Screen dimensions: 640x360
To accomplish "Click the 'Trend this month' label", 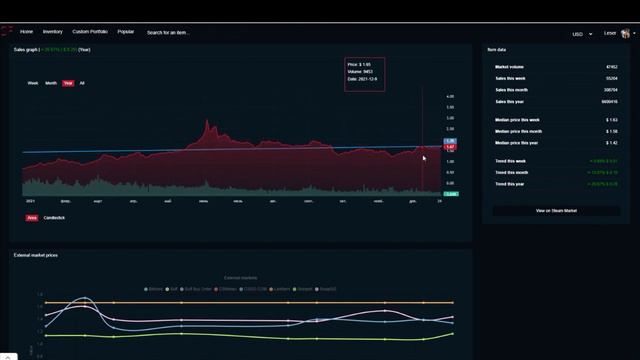I will pyautogui.click(x=511, y=173).
